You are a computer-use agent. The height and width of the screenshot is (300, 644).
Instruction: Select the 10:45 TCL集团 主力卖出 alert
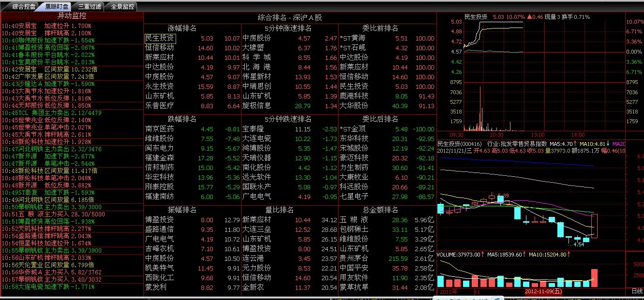[x=51, y=113]
